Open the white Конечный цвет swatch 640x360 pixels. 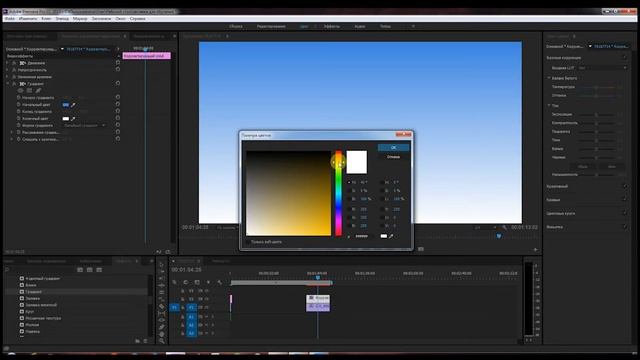66,119
